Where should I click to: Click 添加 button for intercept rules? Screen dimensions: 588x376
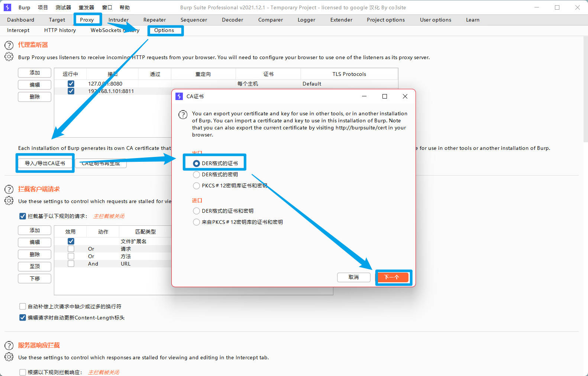point(35,230)
